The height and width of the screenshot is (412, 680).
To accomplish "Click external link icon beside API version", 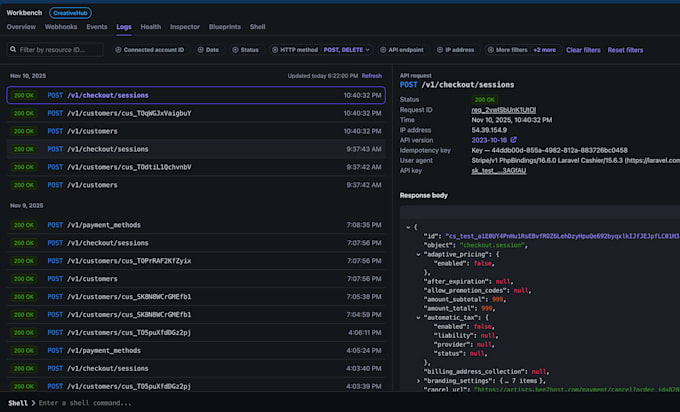I will click(513, 140).
